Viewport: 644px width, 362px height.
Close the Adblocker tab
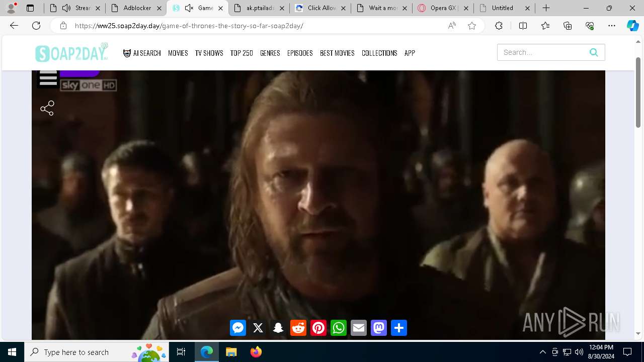(x=159, y=8)
